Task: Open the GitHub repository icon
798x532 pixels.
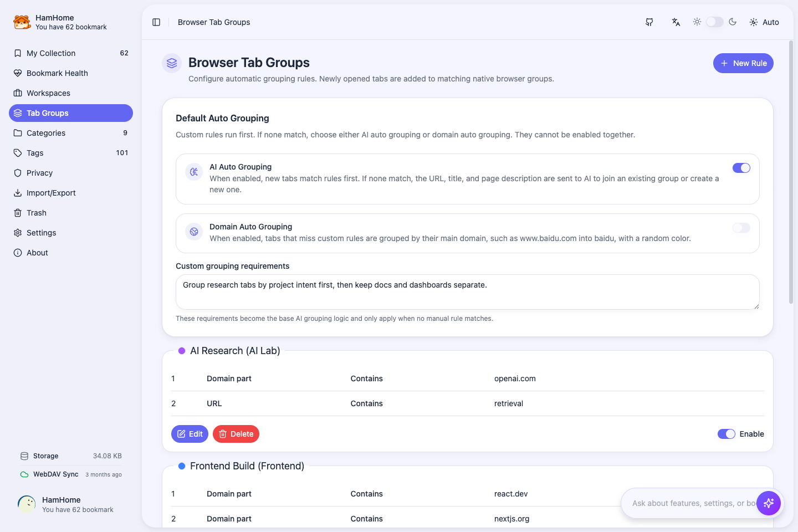Action: pyautogui.click(x=649, y=22)
